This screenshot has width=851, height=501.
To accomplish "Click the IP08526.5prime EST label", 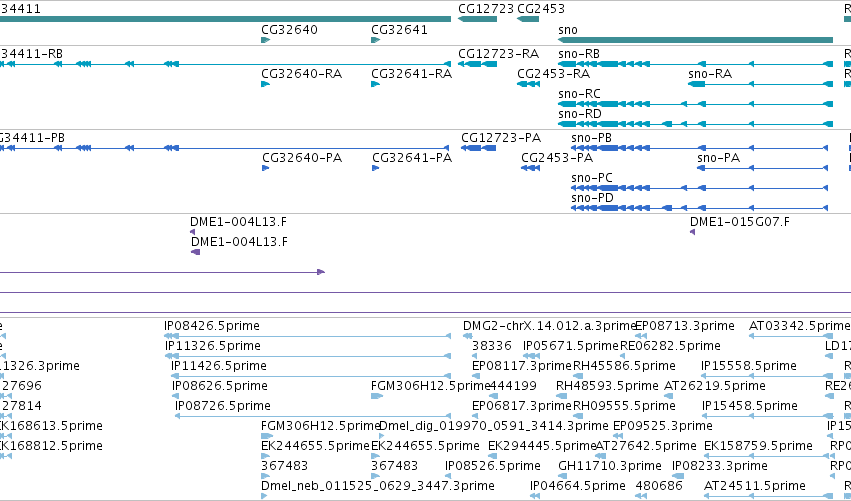I will [493, 466].
